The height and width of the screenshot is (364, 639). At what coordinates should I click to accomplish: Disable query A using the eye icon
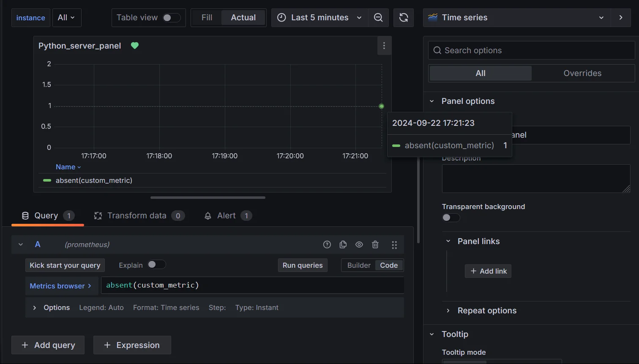pyautogui.click(x=359, y=244)
